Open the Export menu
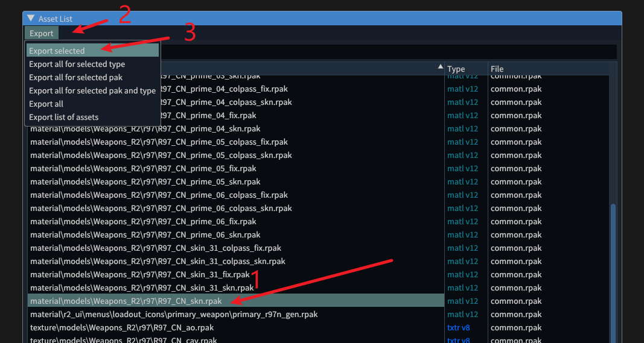This screenshot has width=644, height=343. pos(42,33)
